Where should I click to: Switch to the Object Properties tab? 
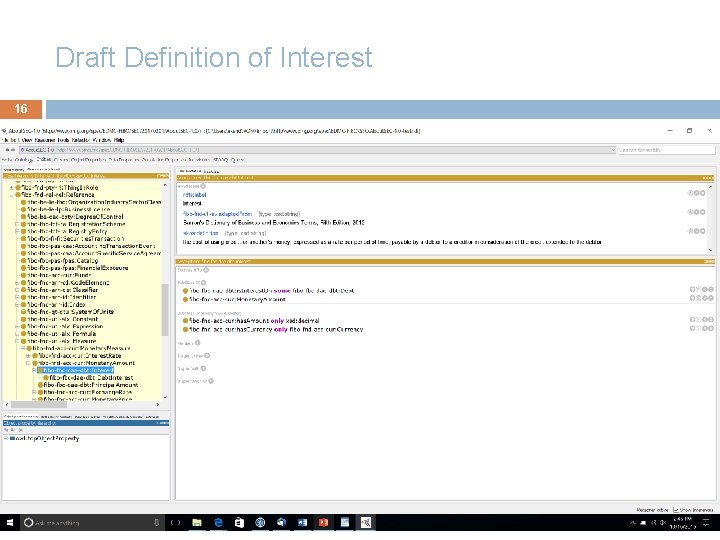tap(88, 160)
